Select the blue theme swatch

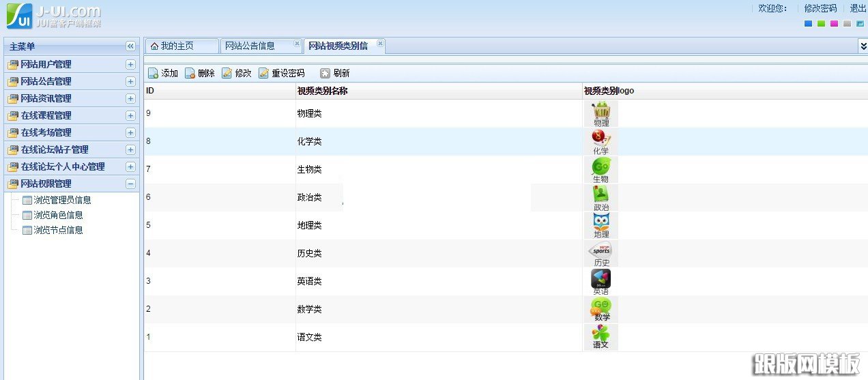pyautogui.click(x=809, y=24)
